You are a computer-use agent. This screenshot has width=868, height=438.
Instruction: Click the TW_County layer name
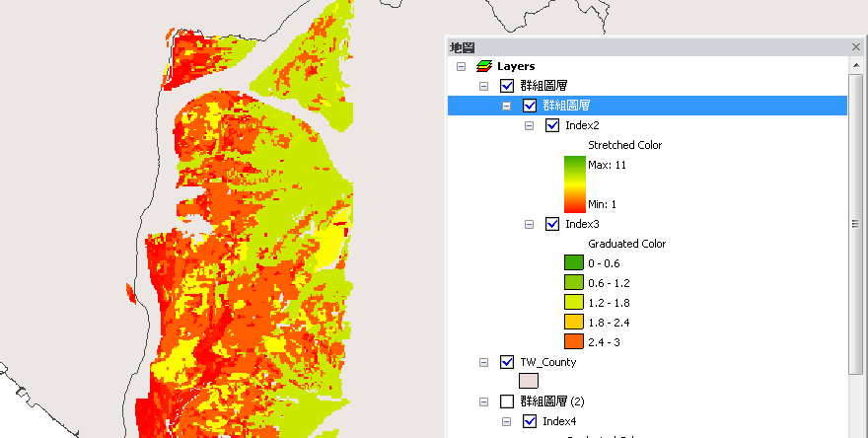548,362
